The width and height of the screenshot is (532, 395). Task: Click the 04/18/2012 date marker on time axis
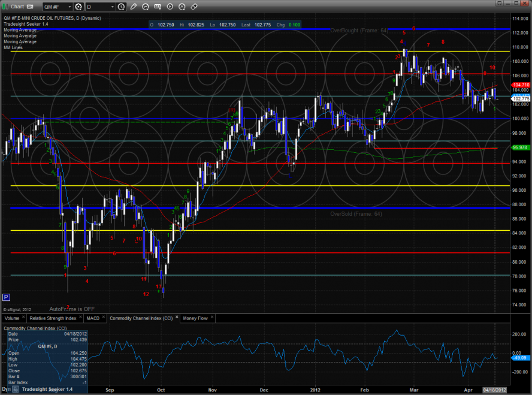(495, 390)
